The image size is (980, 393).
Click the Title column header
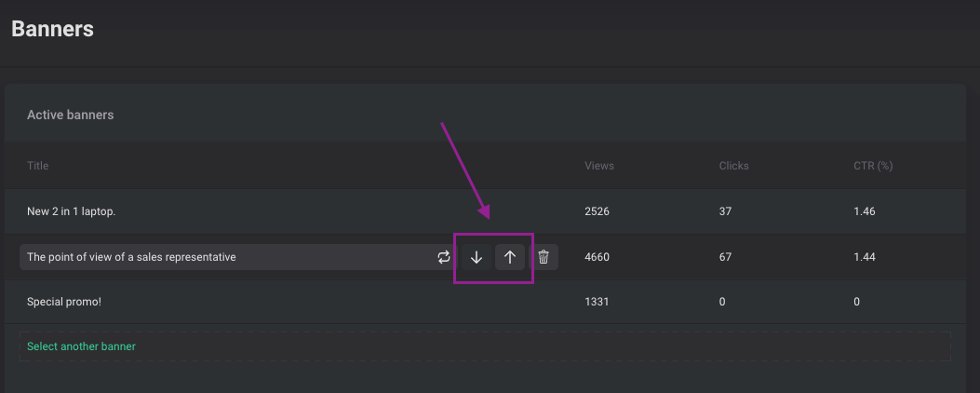click(37, 166)
